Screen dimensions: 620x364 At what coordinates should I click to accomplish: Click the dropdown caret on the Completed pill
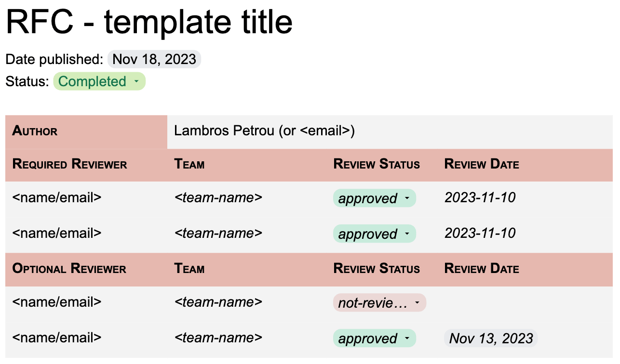tap(137, 82)
